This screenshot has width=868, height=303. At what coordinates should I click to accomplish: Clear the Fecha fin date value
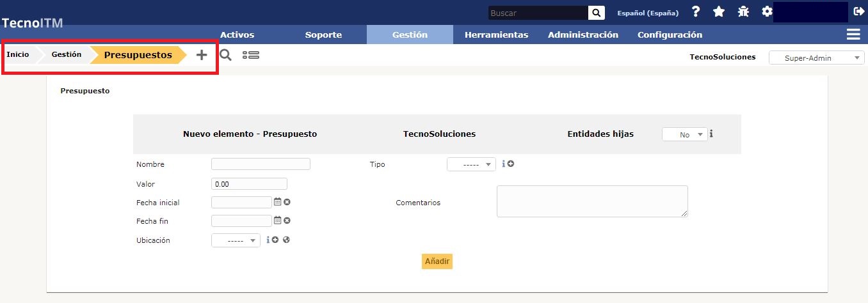[x=287, y=221]
